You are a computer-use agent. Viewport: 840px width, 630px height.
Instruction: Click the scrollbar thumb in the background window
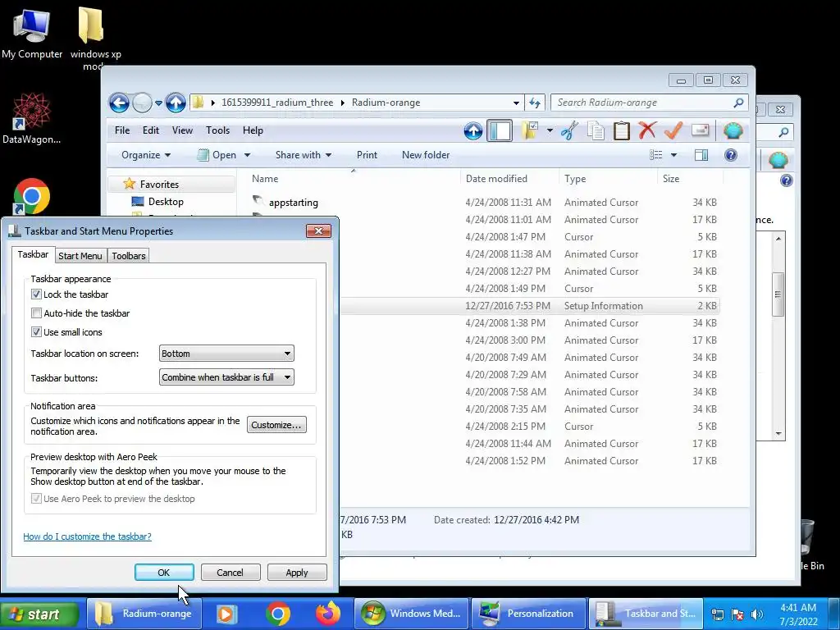point(778,294)
